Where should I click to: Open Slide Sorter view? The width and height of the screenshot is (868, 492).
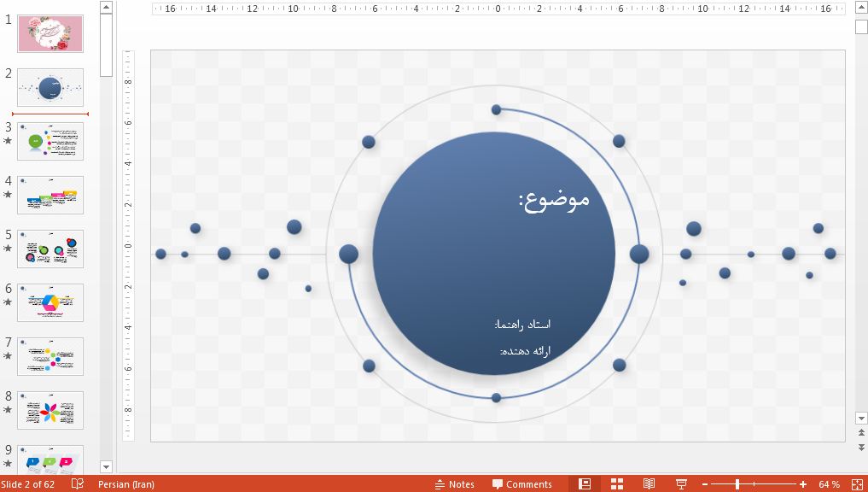(x=616, y=483)
